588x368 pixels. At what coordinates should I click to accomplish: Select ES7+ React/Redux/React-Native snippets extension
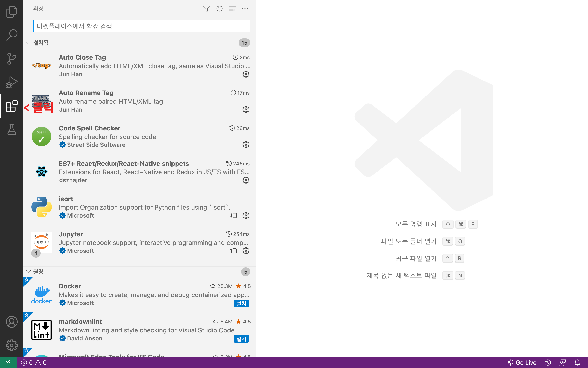click(140, 172)
